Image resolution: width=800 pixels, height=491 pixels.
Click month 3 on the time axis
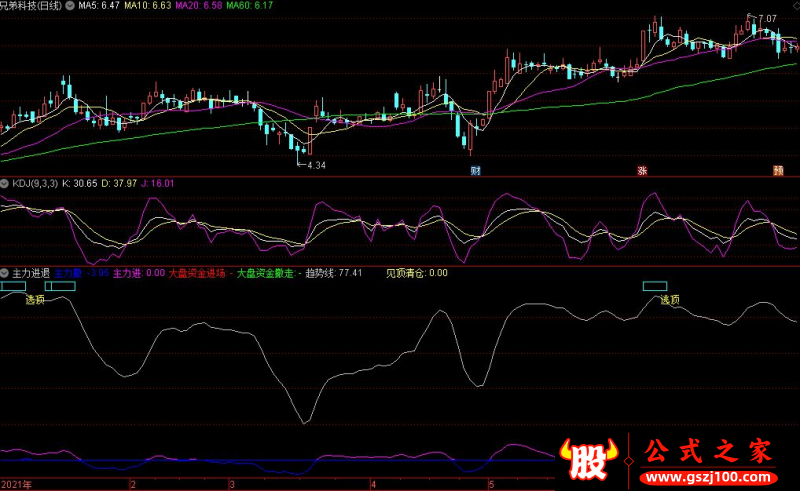232,484
